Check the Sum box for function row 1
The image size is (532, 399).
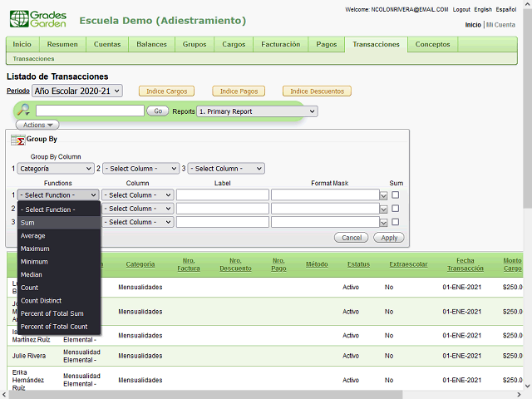396,195
